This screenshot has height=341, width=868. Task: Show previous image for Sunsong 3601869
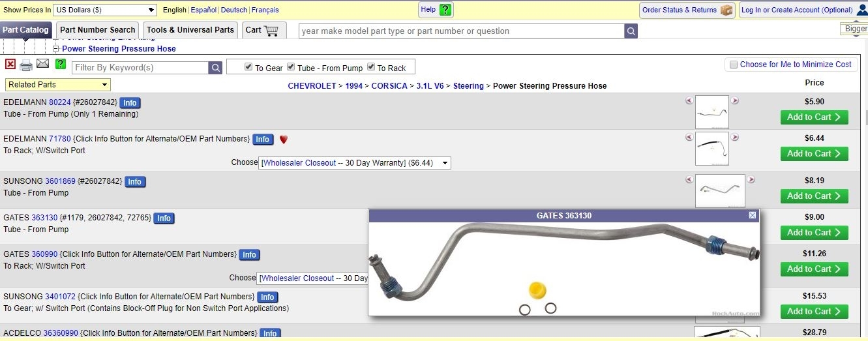(x=689, y=179)
